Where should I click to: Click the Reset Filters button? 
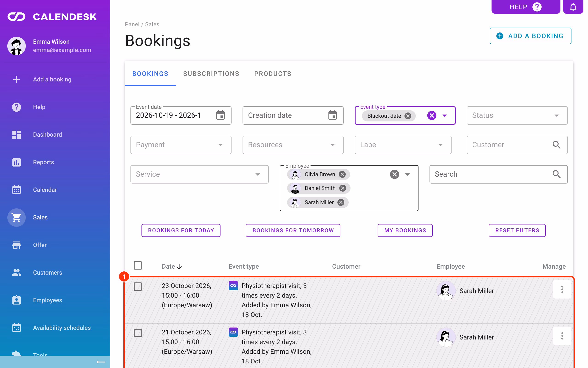[x=517, y=230]
